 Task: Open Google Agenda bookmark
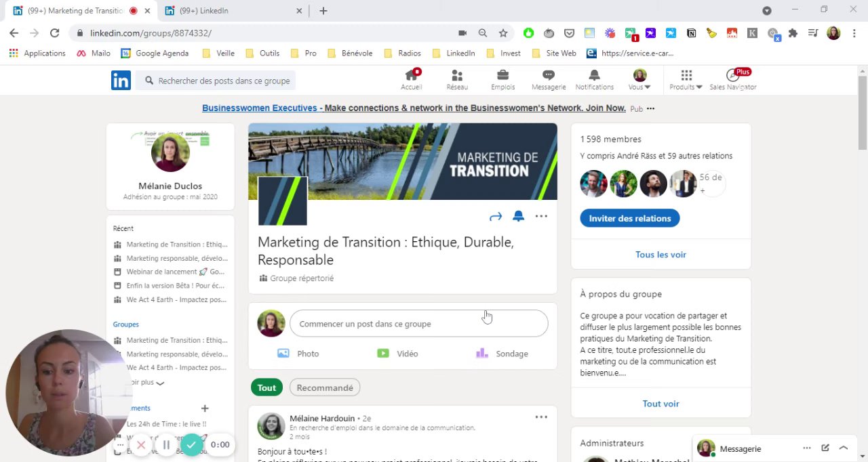(x=155, y=54)
